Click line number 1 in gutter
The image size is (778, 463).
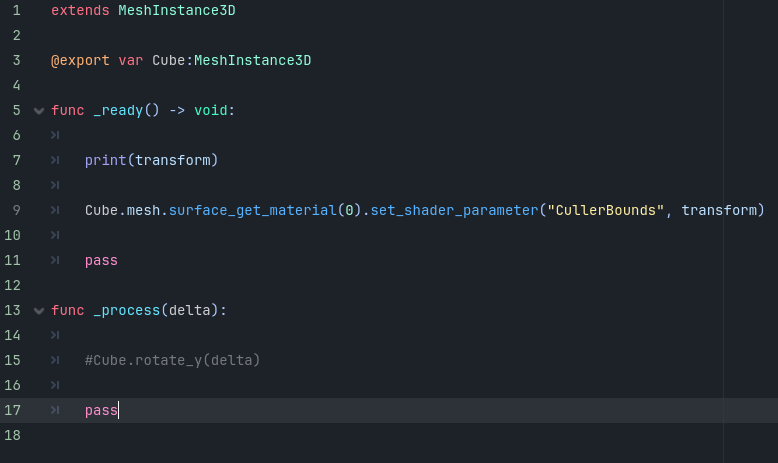point(16,10)
